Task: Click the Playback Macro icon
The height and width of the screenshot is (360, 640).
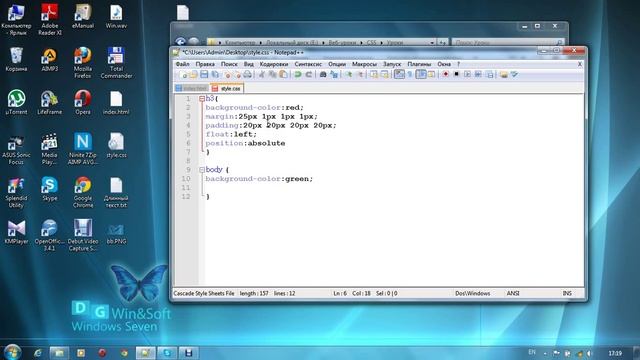Action: click(x=467, y=74)
